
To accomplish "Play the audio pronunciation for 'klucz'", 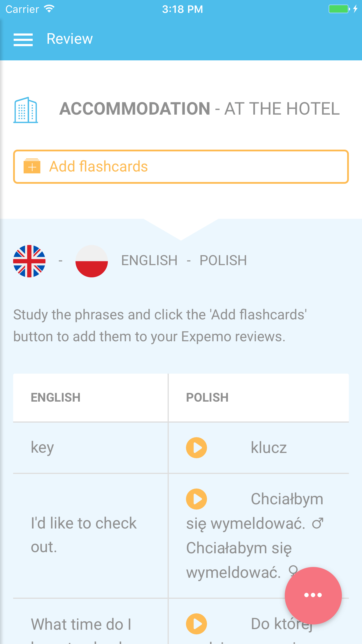I will click(x=196, y=448).
